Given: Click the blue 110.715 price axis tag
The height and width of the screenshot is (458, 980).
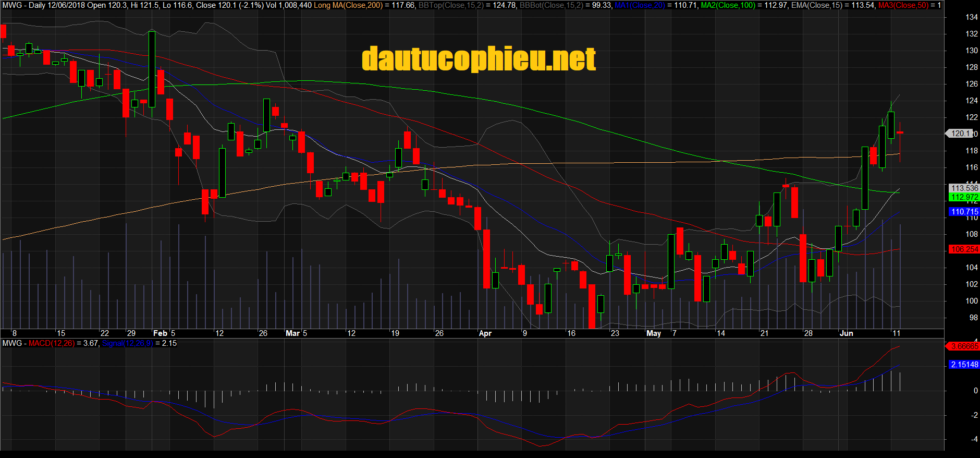Looking at the screenshot, I should coord(964,212).
